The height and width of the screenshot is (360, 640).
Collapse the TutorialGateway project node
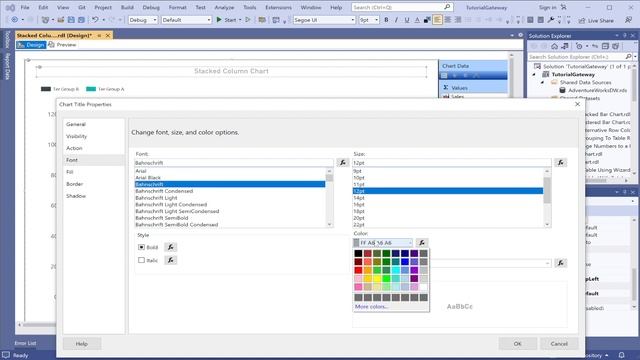point(534,74)
